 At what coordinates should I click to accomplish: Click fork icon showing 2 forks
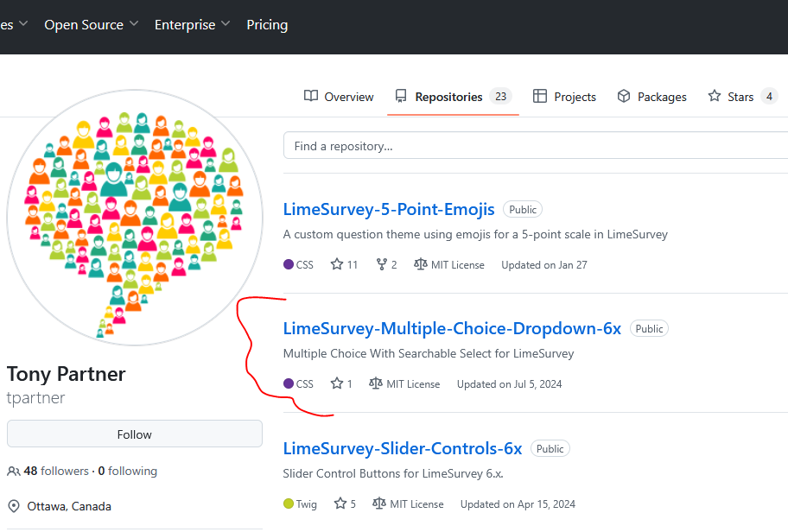380,264
